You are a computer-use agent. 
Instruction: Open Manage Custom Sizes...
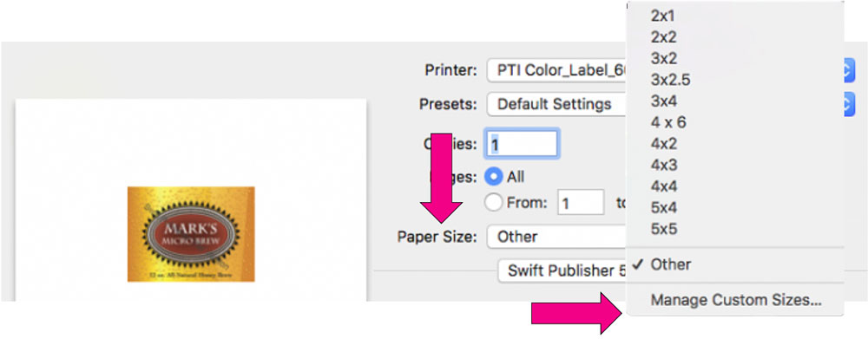pos(735,300)
